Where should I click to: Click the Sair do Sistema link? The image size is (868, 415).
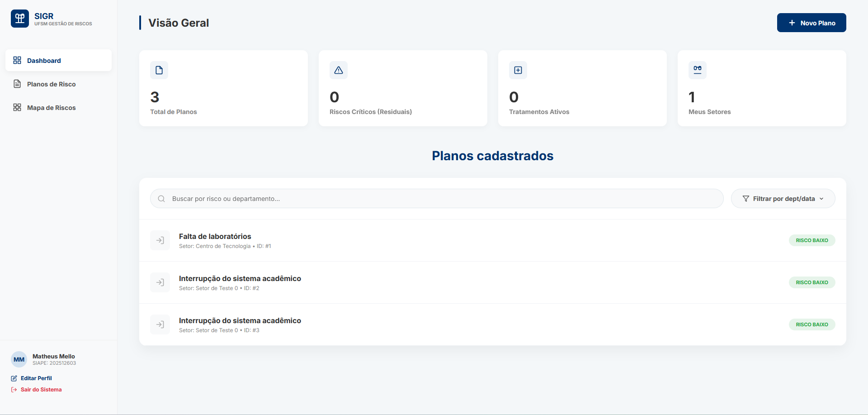coord(40,389)
